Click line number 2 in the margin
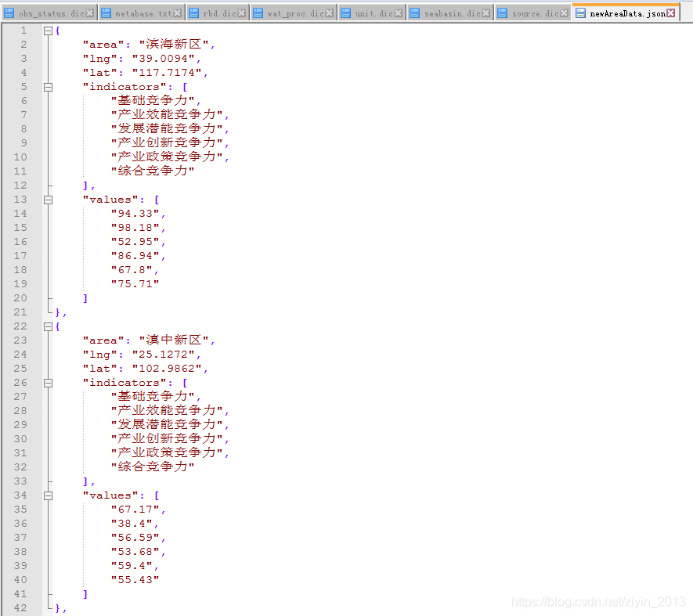The image size is (693, 616). tap(23, 44)
